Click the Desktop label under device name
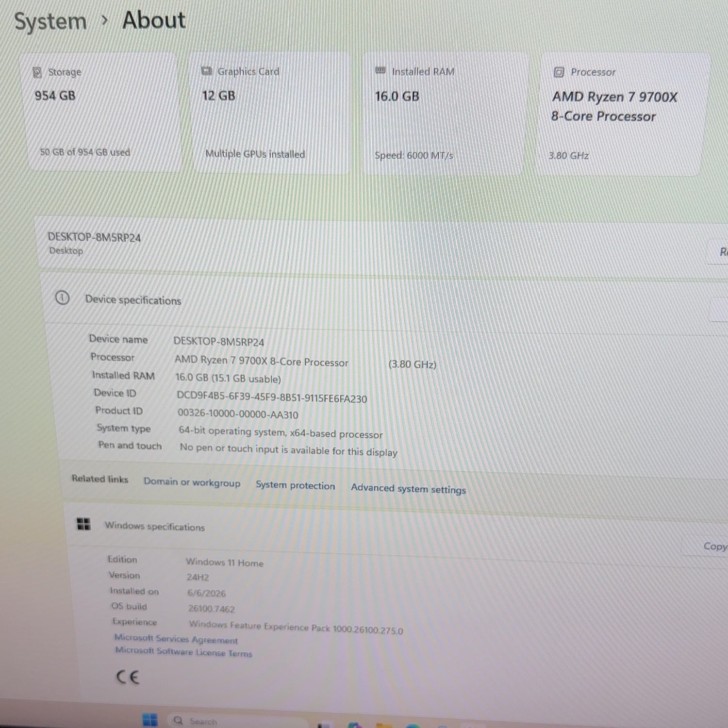The image size is (728, 728). point(66,250)
